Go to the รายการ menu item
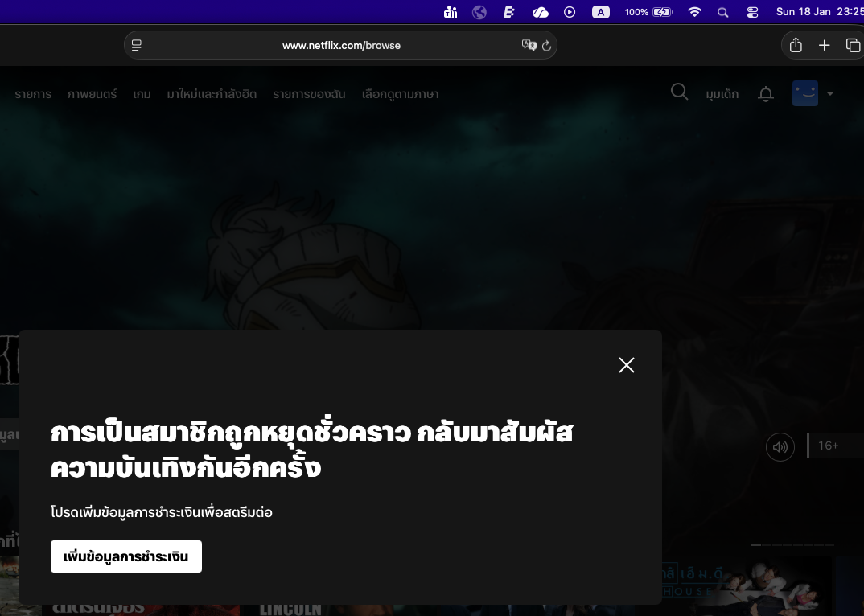The width and height of the screenshot is (864, 616). point(33,94)
